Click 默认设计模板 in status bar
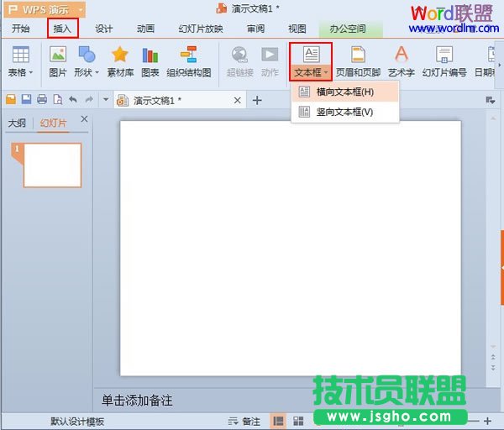Image resolution: width=504 pixels, height=430 pixels. (77, 422)
